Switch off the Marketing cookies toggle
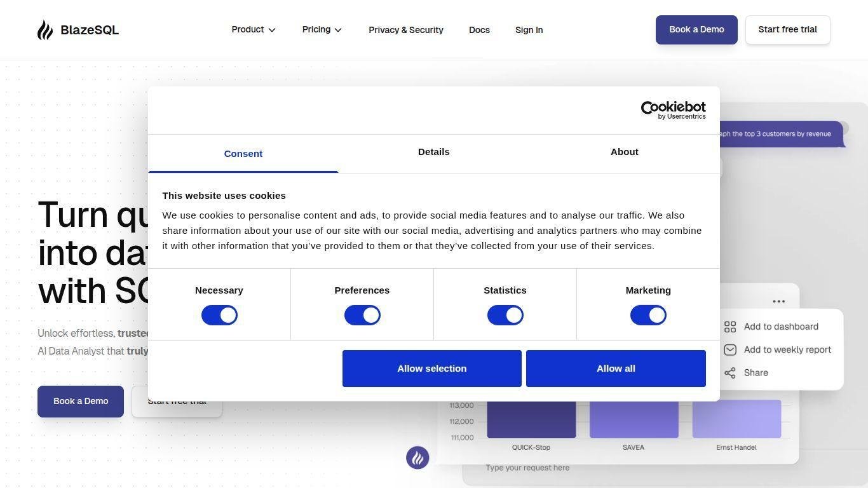 648,315
